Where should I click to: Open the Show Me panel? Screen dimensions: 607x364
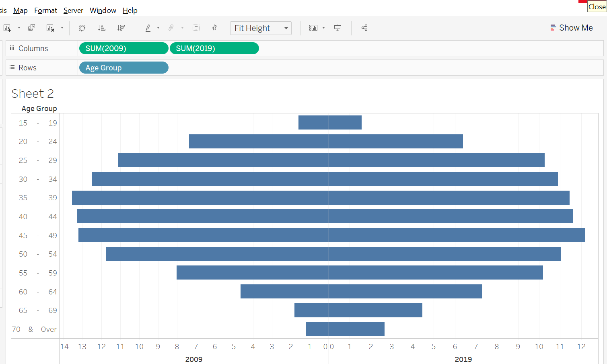coord(571,28)
